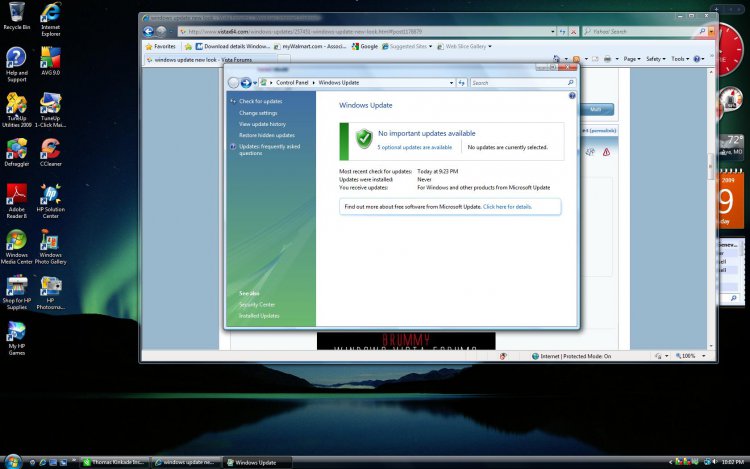Screen dimensions: 750x469
Task: Open CCleaner desktop shortcut
Action: coord(50,152)
